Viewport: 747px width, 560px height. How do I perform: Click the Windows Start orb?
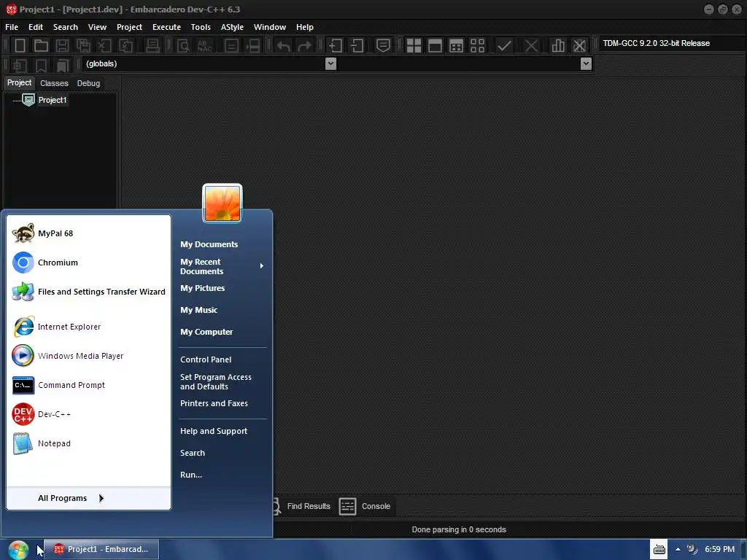coord(18,550)
